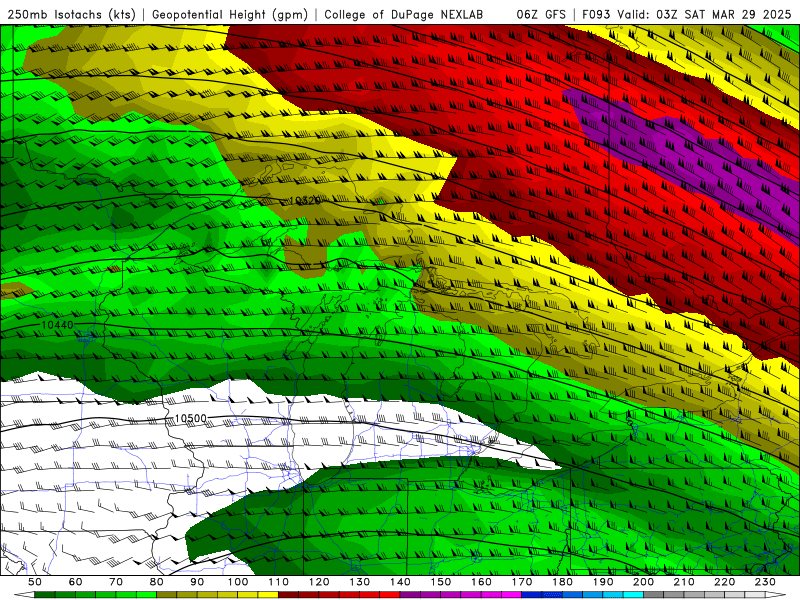This screenshot has width=800, height=600.
Task: Click the dark blue segment of the color bar
Action: coord(532,595)
